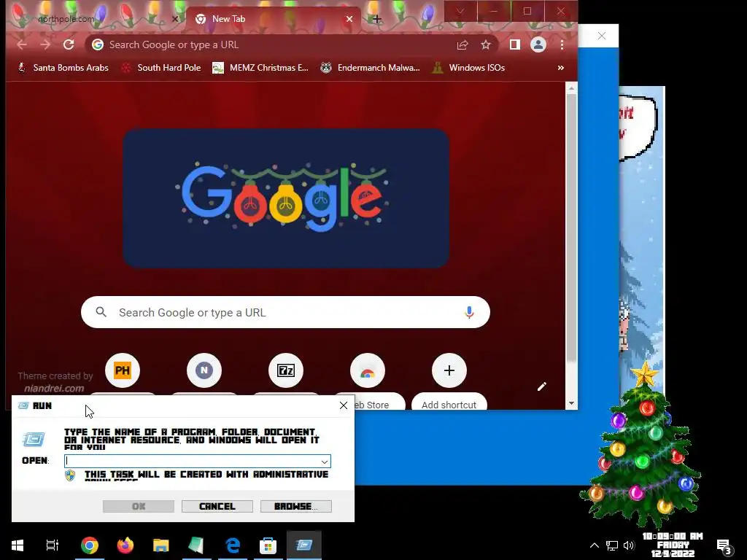Click the Google holiday doodle
This screenshot has height=560, width=747.
click(x=286, y=198)
